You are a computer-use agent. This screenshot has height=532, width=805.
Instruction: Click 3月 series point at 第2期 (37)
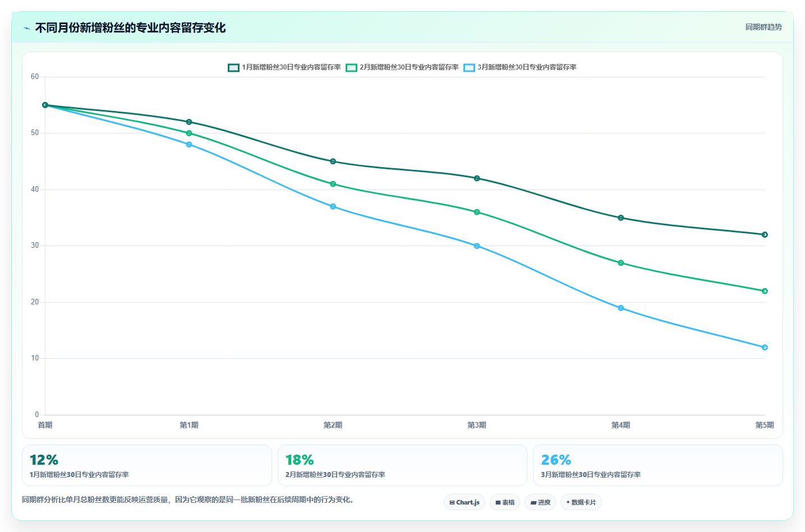point(333,206)
